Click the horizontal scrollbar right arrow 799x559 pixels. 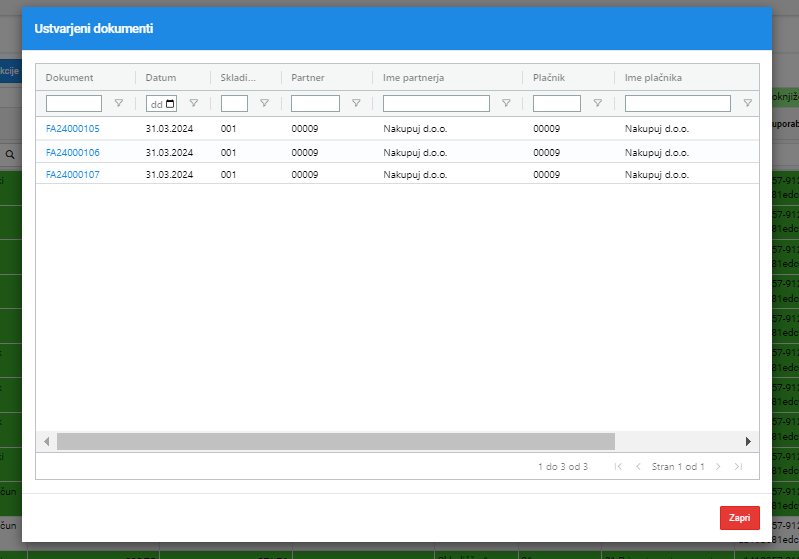tap(748, 441)
